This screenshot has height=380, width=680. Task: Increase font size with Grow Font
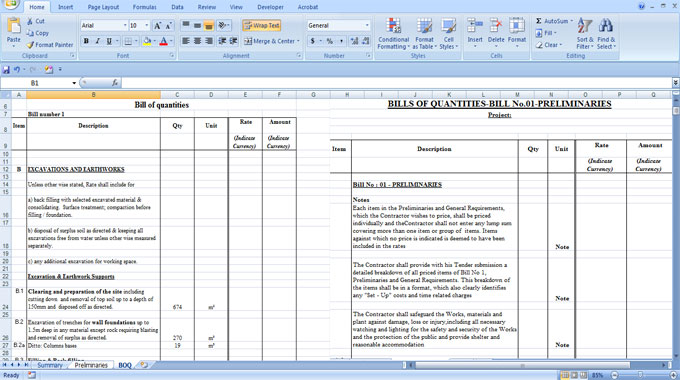157,26
